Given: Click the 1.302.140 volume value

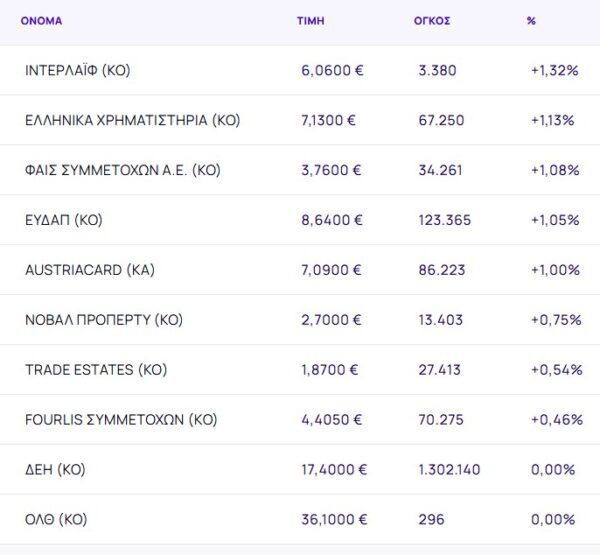Looking at the screenshot, I should tap(449, 470).
